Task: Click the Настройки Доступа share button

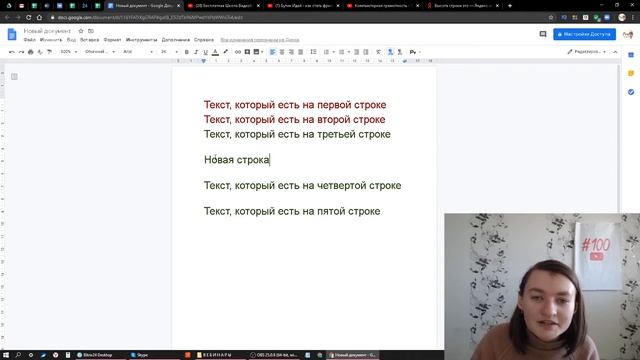Action: (584, 34)
